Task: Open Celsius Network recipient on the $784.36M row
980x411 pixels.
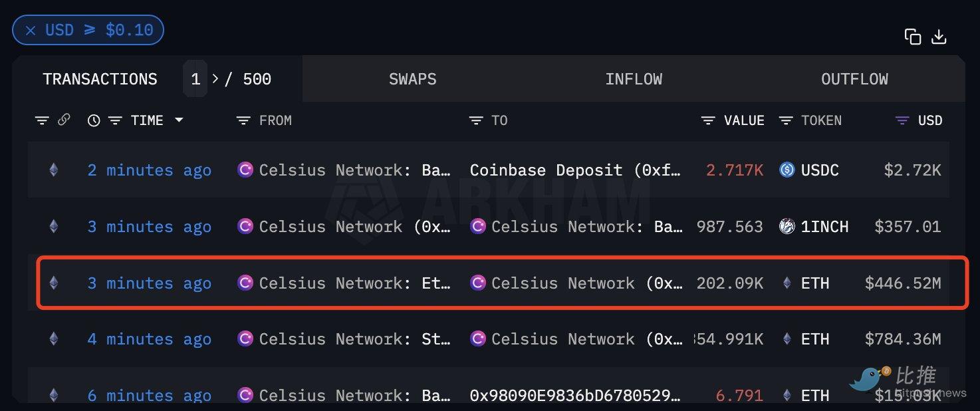Action: pos(587,339)
